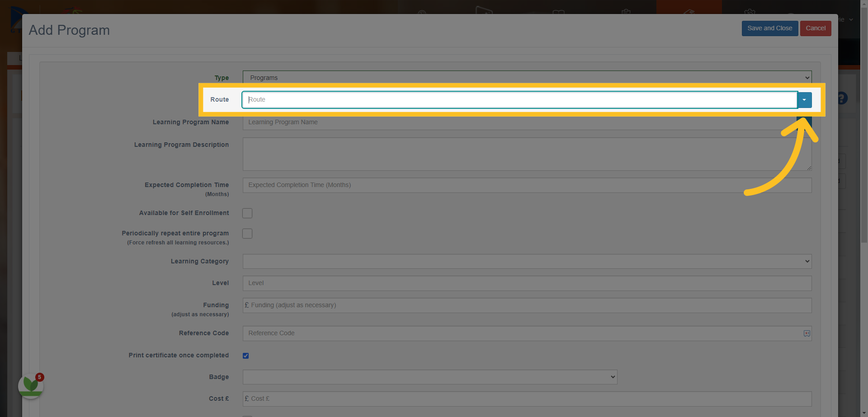Click the Level input field

click(x=527, y=283)
